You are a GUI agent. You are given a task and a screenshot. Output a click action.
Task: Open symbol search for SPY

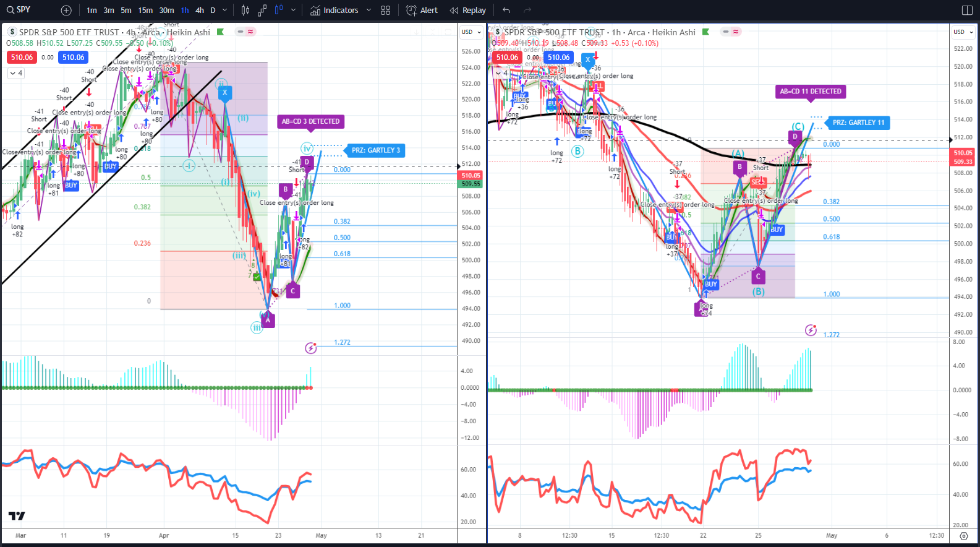(x=19, y=10)
